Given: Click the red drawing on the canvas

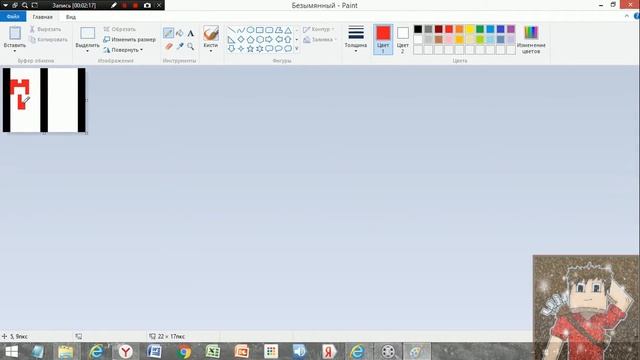Looking at the screenshot, I should coord(20,93).
